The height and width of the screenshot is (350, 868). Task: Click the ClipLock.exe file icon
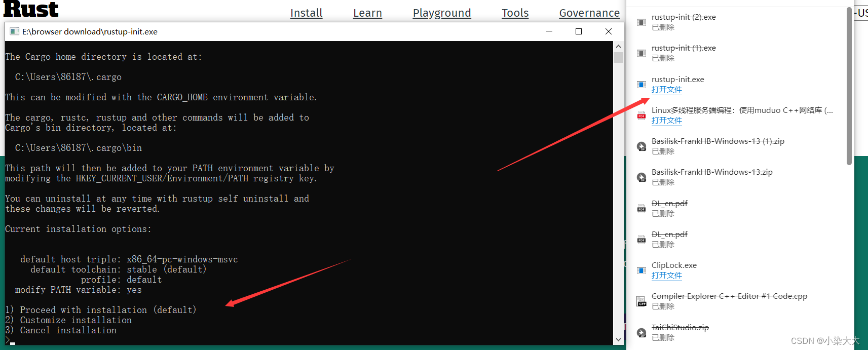[x=641, y=270]
